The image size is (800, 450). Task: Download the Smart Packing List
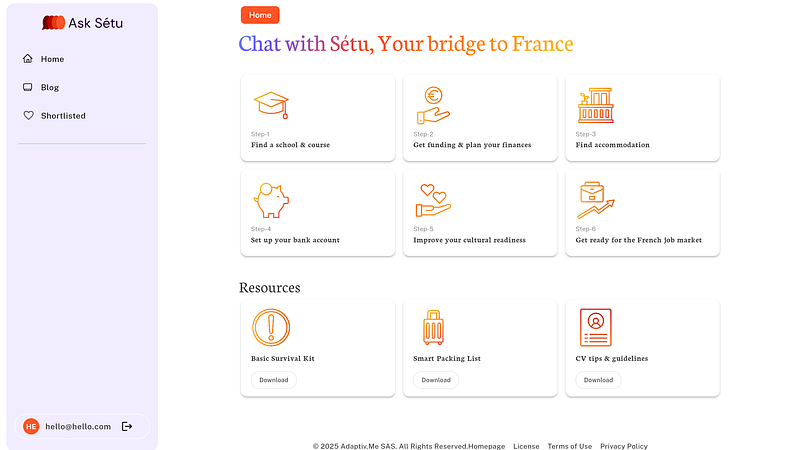point(436,380)
